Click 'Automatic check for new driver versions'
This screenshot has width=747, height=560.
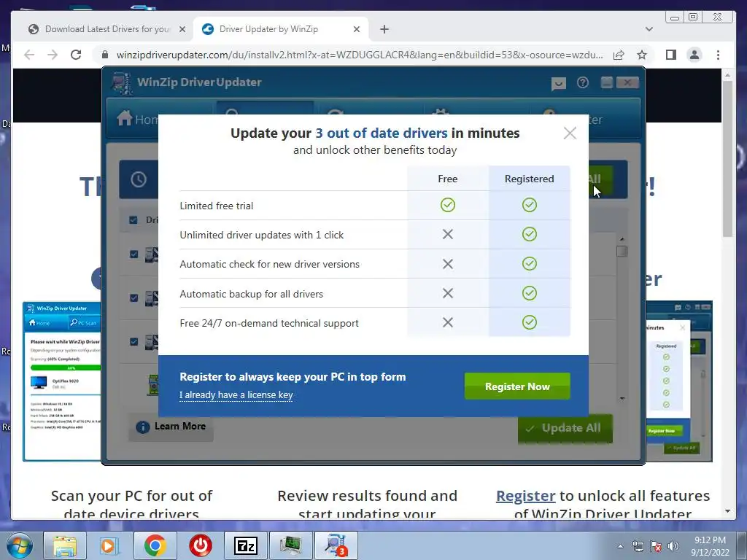[270, 264]
